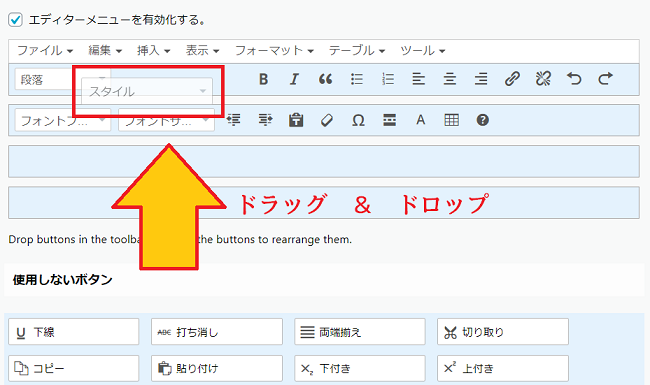Image resolution: width=650 pixels, height=385 pixels.
Task: Toggle the エディターメニューを有効化する checkbox
Action: 15,19
